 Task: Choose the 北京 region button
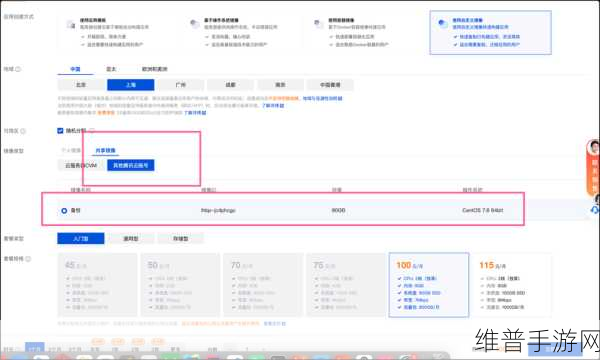click(x=81, y=85)
